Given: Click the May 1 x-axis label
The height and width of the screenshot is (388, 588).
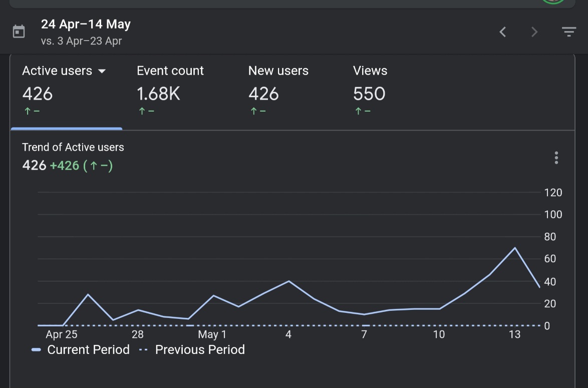Looking at the screenshot, I should click(212, 334).
